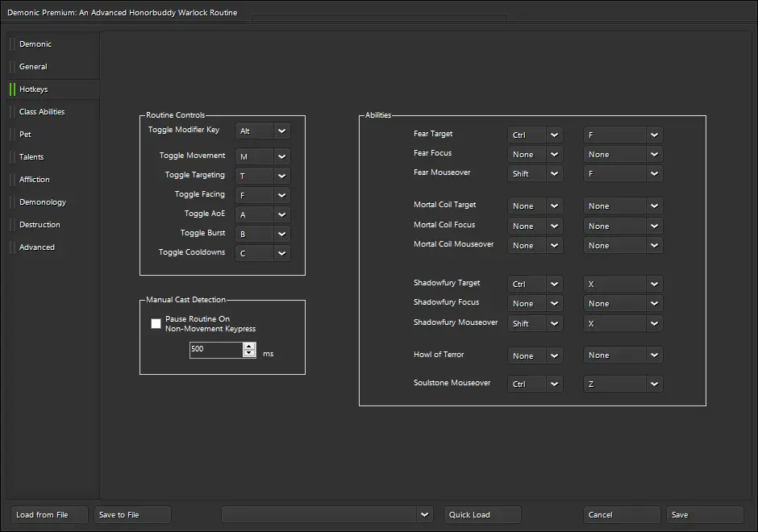Open the Toggle Movement key dropdown

(263, 156)
